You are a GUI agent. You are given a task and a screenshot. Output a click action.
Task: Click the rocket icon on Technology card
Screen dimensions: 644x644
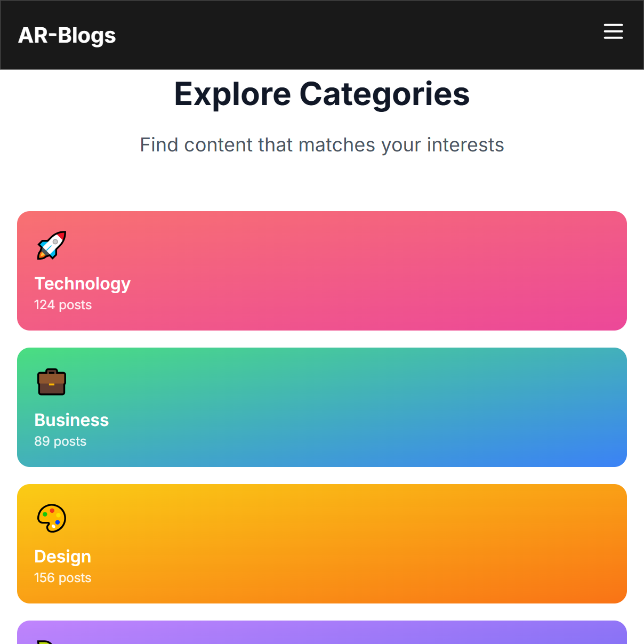coord(52,245)
